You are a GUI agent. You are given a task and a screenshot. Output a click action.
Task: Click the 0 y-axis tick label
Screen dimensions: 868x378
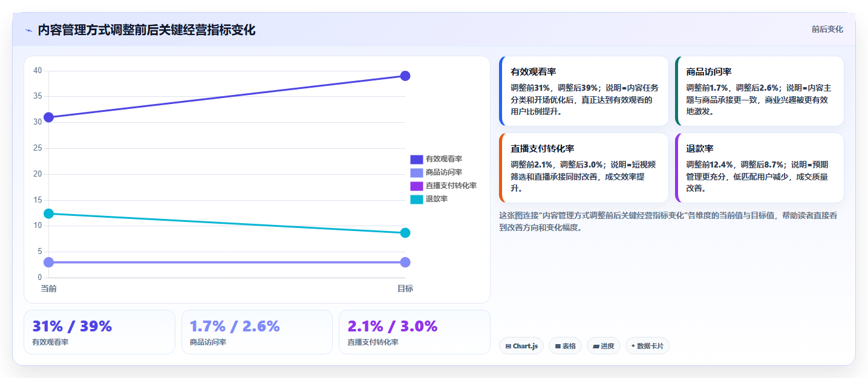pyautogui.click(x=39, y=278)
